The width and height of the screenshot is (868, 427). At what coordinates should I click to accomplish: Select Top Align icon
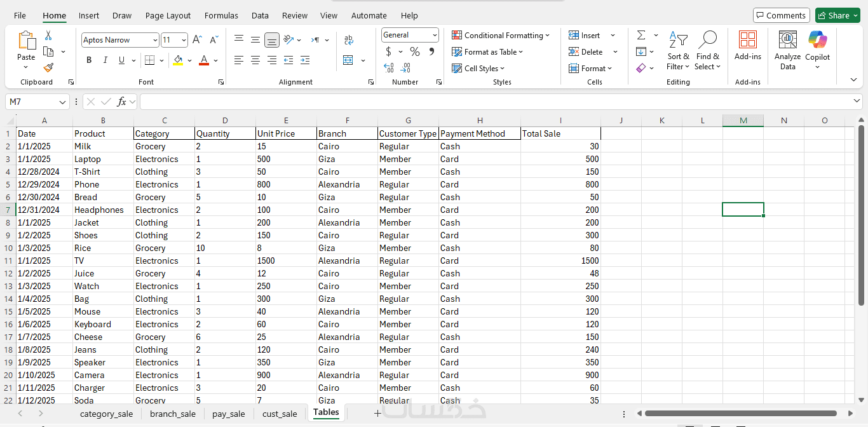pyautogui.click(x=239, y=39)
